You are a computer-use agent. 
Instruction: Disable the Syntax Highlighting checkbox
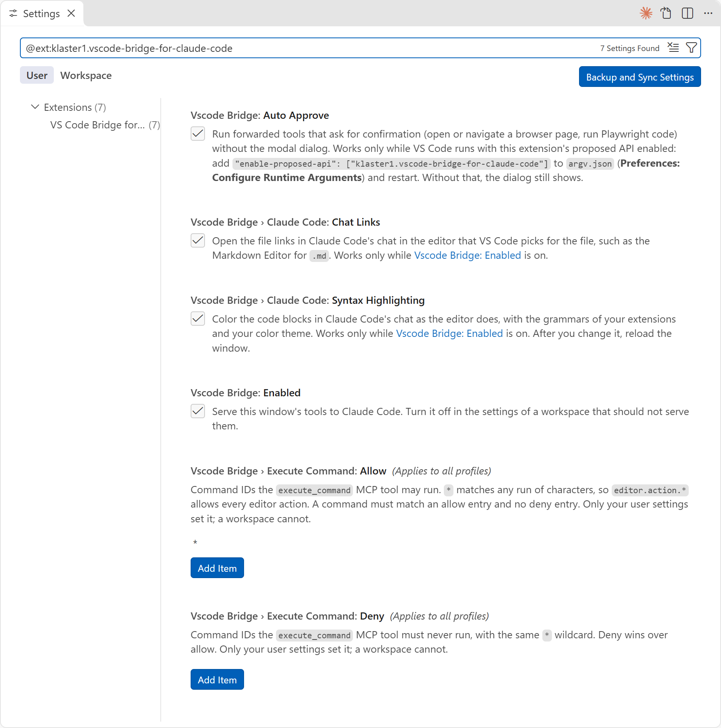pyautogui.click(x=198, y=319)
